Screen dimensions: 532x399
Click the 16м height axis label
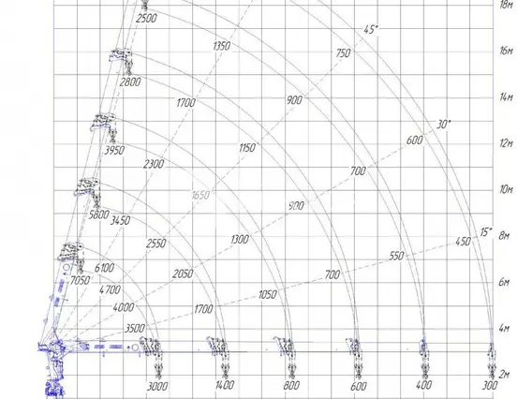coord(506,51)
